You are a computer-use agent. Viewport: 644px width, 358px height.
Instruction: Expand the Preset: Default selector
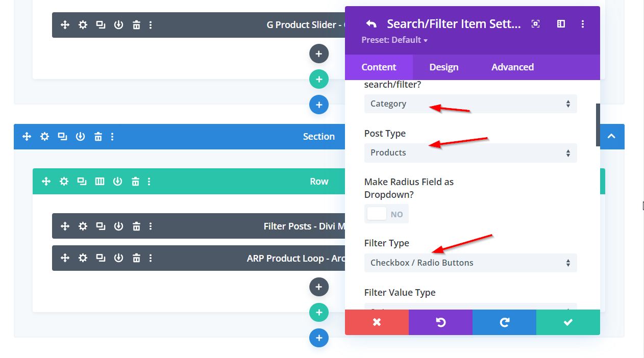[394, 40]
